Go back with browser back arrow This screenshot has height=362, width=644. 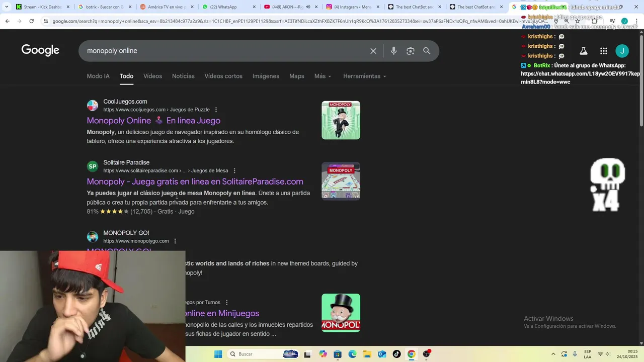click(7, 21)
